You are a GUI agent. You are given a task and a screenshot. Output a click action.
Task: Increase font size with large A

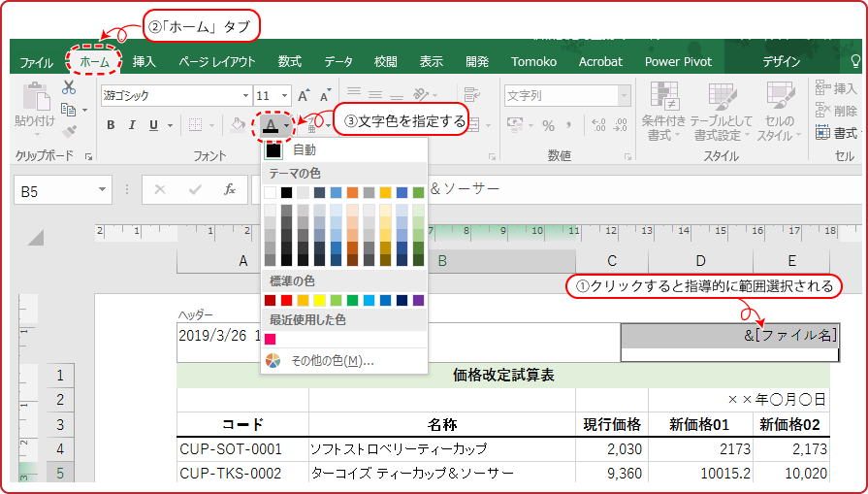coord(304,95)
